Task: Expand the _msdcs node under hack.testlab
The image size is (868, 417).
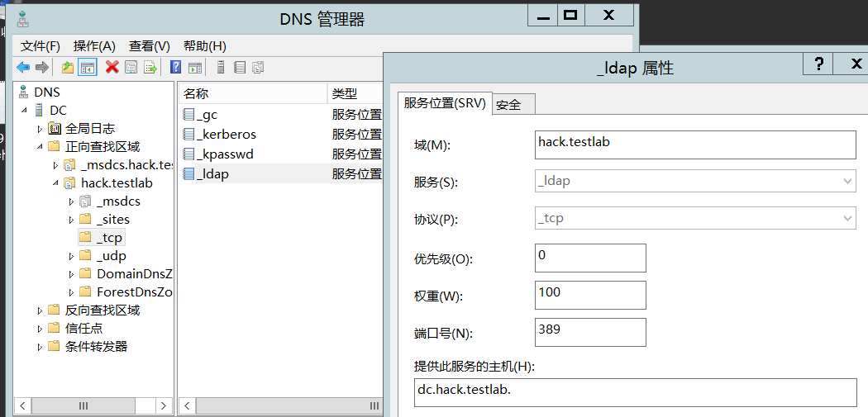Action: (x=70, y=201)
